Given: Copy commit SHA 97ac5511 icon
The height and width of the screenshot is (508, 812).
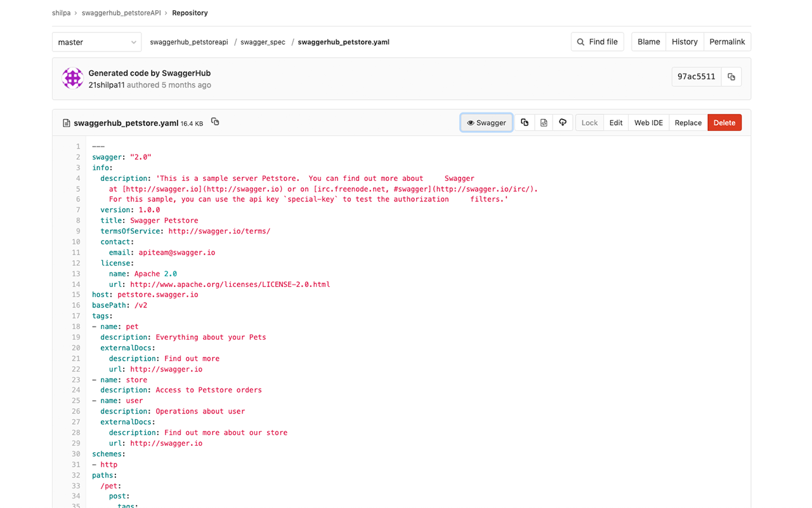Looking at the screenshot, I should [731, 77].
